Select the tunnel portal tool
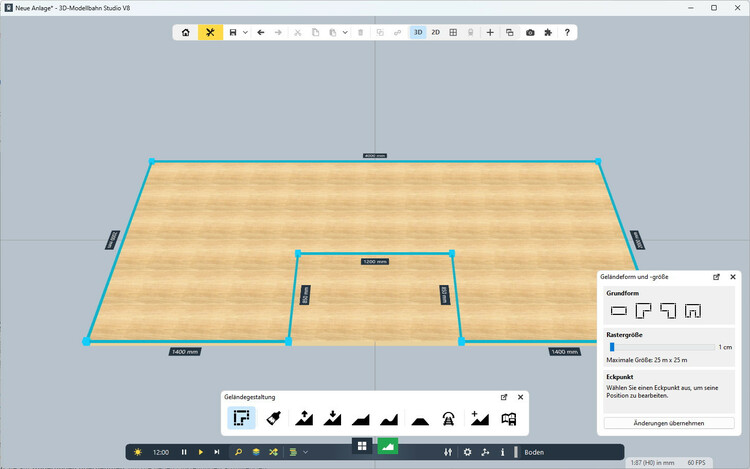 point(448,419)
